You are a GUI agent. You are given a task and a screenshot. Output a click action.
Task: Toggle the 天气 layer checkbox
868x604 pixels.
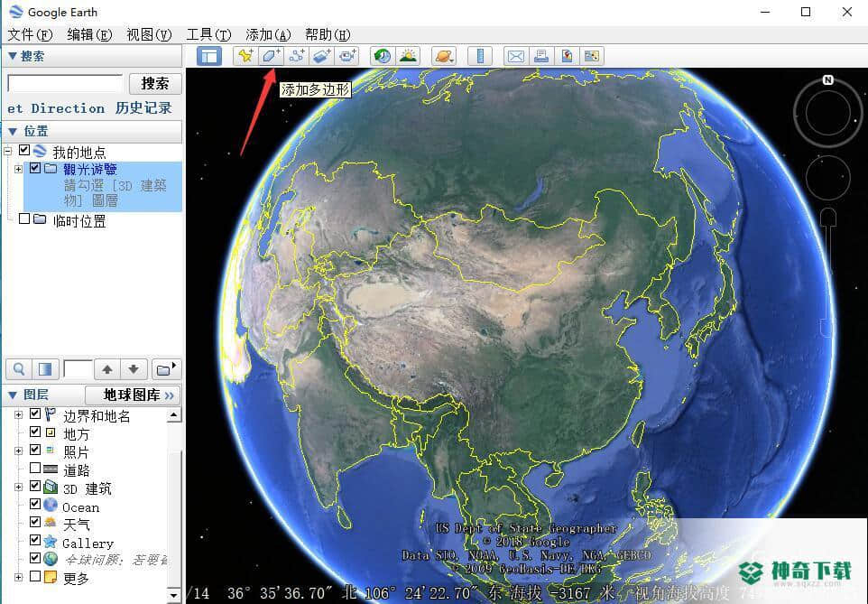pyautogui.click(x=35, y=522)
